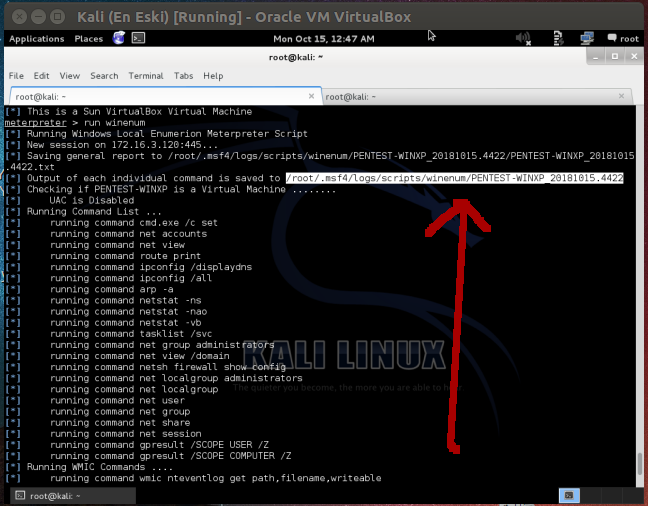This screenshot has width=648, height=506.
Task: Open the Terminal menu
Action: tap(146, 76)
